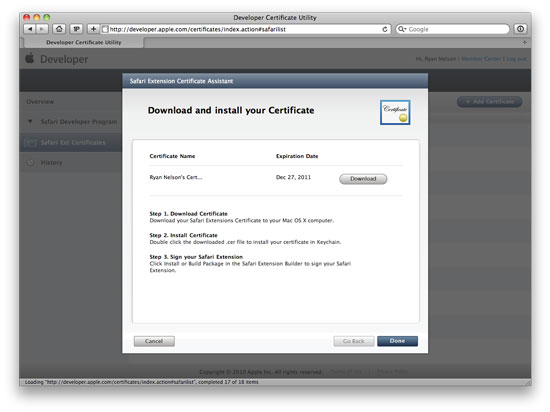
Task: Minimize window with the yellow button
Action: coord(36,17)
